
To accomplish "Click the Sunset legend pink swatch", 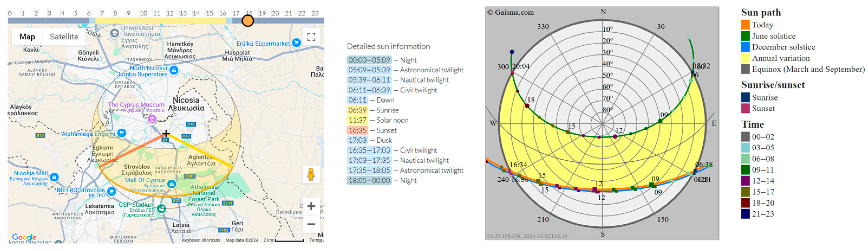I will tap(745, 108).
